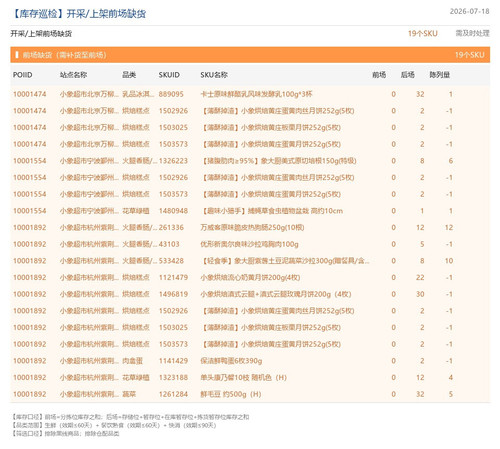500x449 pixels.
Task: Click the product name ending 200g(4枚) in row 1121479
Action: [x=250, y=277]
